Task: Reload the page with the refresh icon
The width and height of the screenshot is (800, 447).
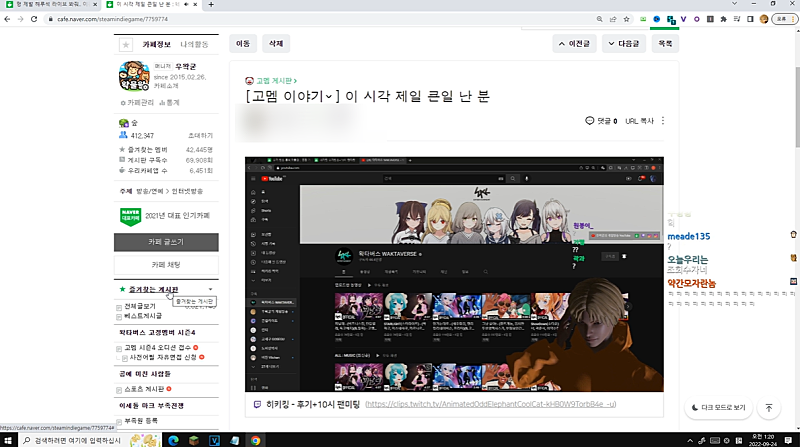Action: tap(34, 19)
